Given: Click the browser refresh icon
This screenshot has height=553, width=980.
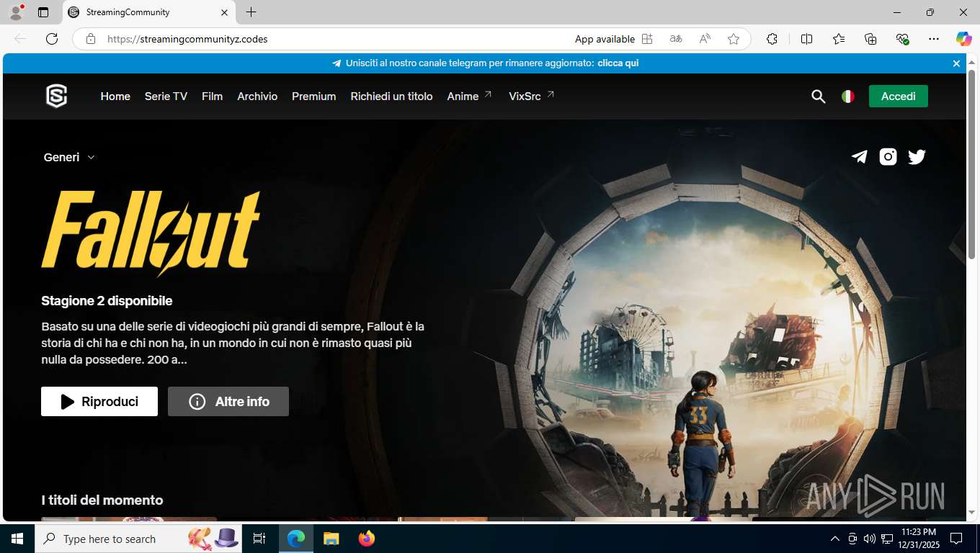Looking at the screenshot, I should pyautogui.click(x=52, y=39).
